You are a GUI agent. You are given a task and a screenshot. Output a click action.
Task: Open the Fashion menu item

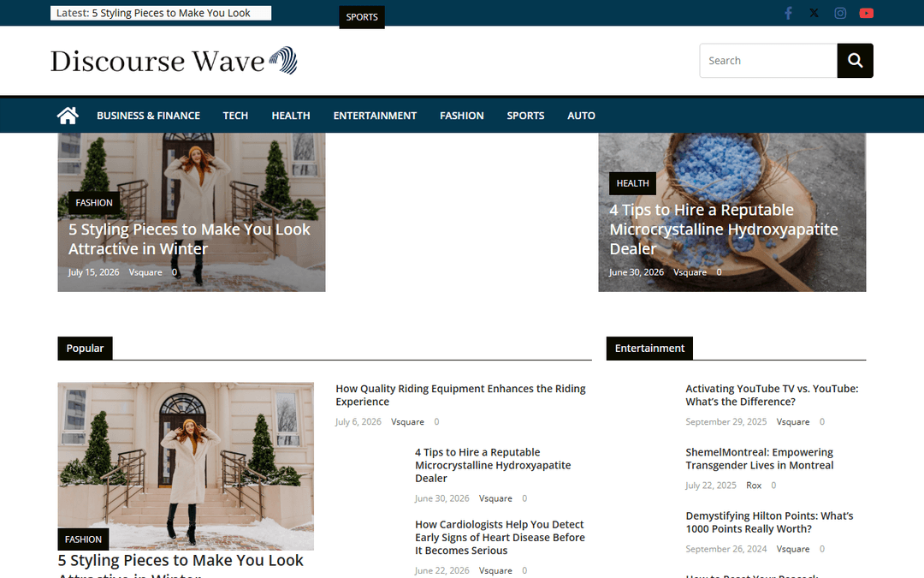461,116
